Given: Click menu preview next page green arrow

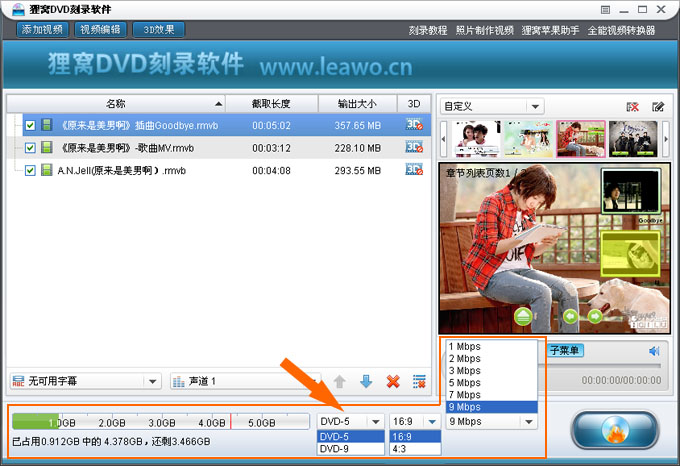Looking at the screenshot, I should (x=595, y=316).
